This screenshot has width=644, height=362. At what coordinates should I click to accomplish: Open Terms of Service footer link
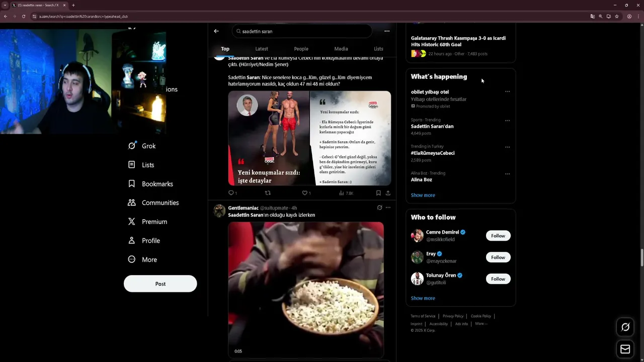pos(423,316)
